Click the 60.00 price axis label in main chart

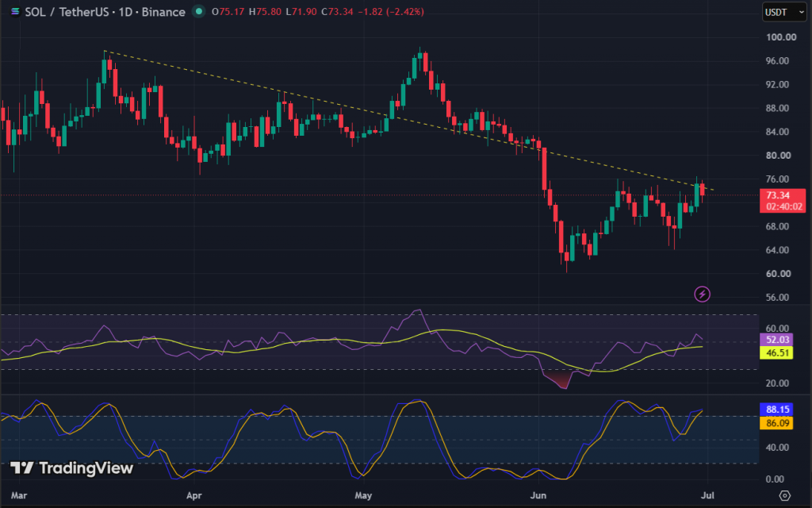(x=777, y=274)
